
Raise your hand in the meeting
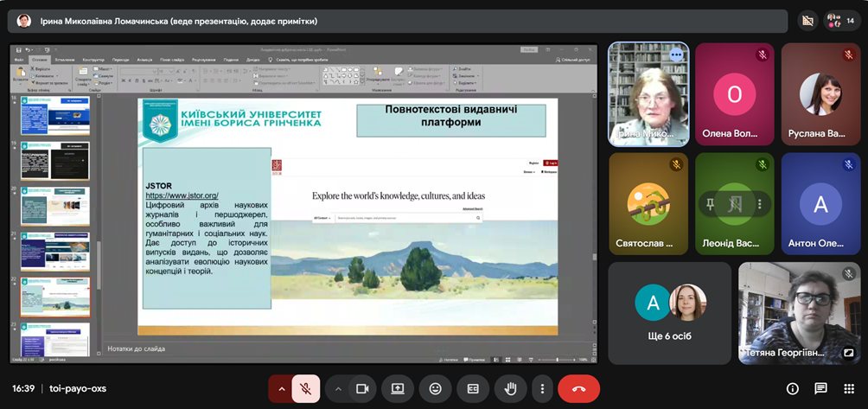point(510,389)
